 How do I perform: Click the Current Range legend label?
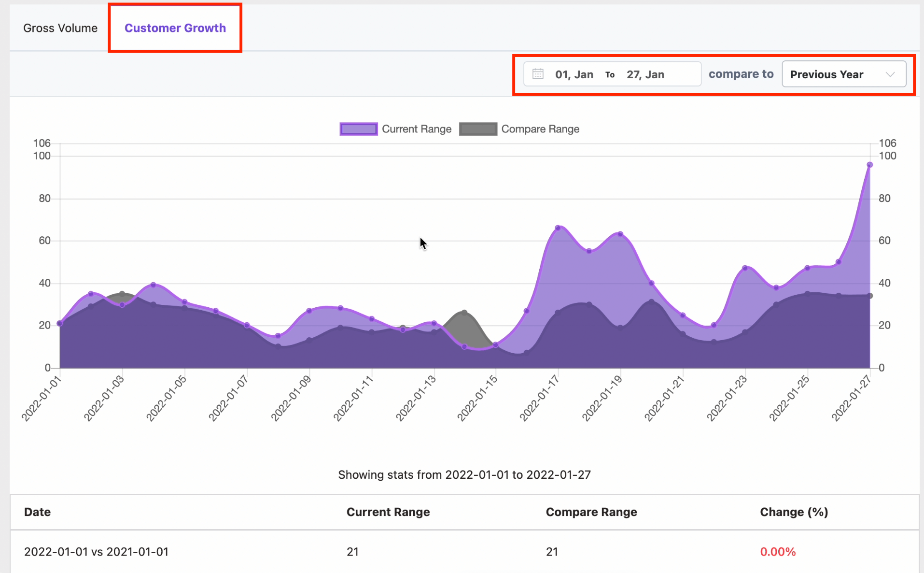click(417, 129)
